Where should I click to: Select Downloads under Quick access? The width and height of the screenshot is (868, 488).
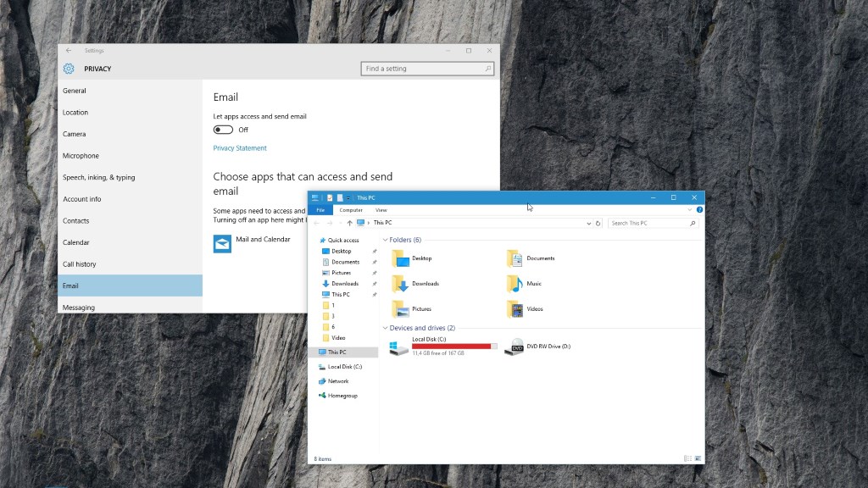343,284
